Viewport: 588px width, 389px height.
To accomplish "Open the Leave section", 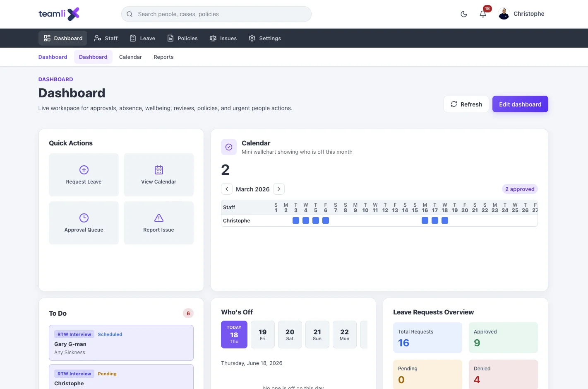I will 142,38.
